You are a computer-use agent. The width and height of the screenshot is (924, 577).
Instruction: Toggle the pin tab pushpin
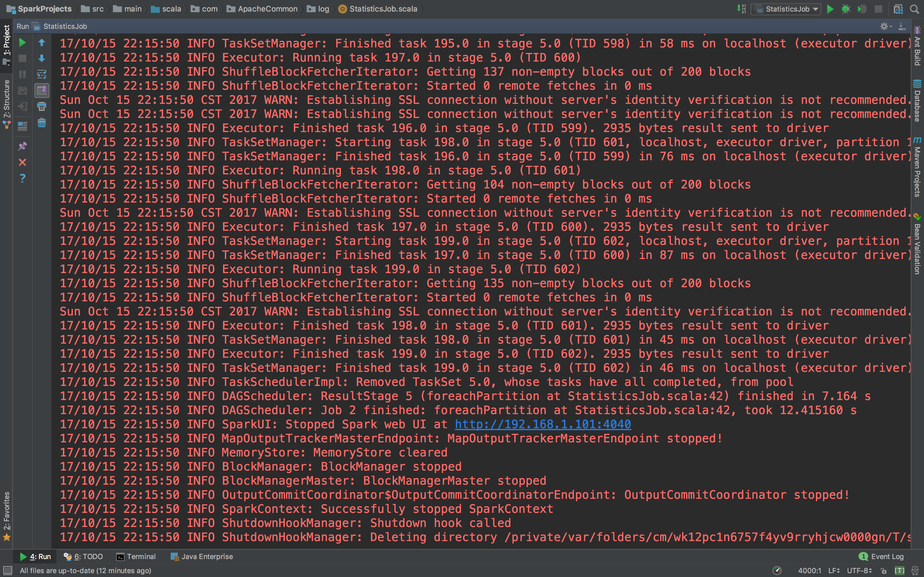click(x=22, y=146)
